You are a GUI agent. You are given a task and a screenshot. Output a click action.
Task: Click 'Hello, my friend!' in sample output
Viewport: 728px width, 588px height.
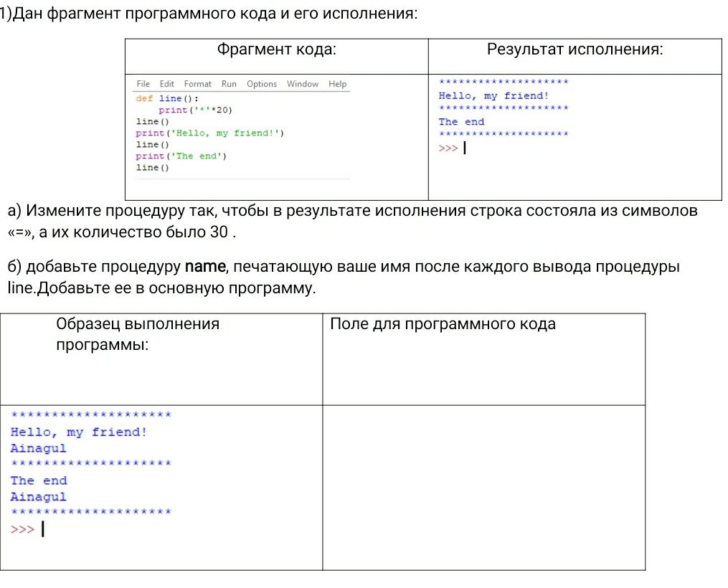[x=79, y=432]
